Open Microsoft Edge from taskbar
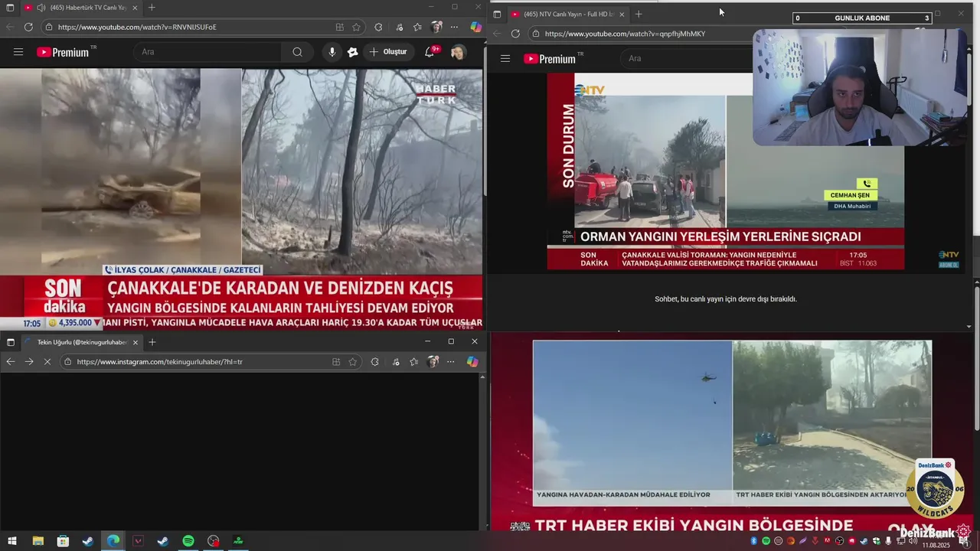980x551 pixels. tap(113, 541)
